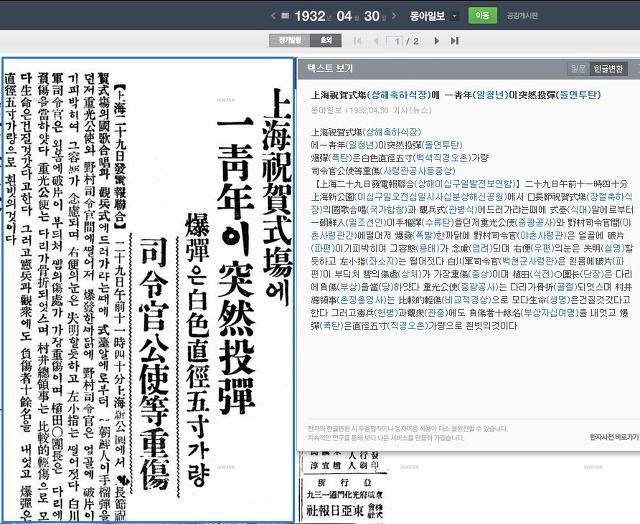Open the calendar icon beside 1932
The height and width of the screenshot is (524, 640).
pyautogui.click(x=286, y=16)
